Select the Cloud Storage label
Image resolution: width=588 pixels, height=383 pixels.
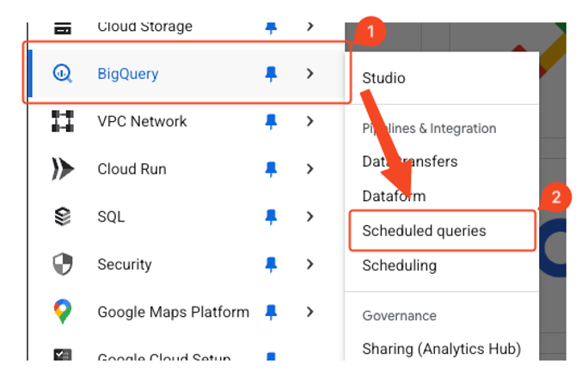click(x=145, y=27)
